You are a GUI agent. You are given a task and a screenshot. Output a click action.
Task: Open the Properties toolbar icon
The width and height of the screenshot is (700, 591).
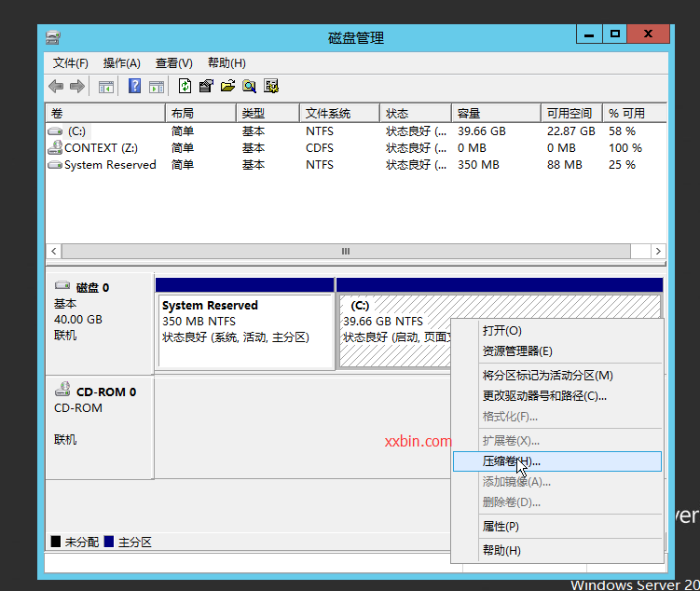coord(206,86)
